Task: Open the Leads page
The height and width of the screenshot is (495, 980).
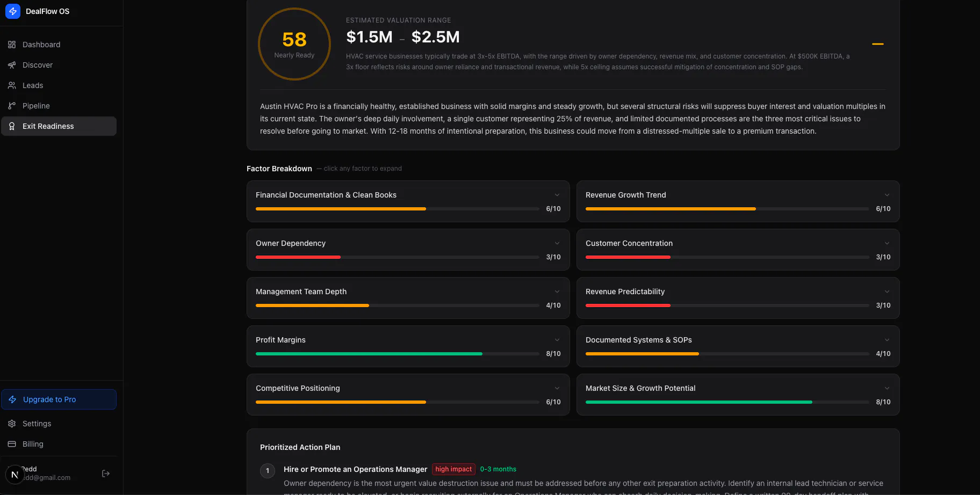Action: [59, 85]
